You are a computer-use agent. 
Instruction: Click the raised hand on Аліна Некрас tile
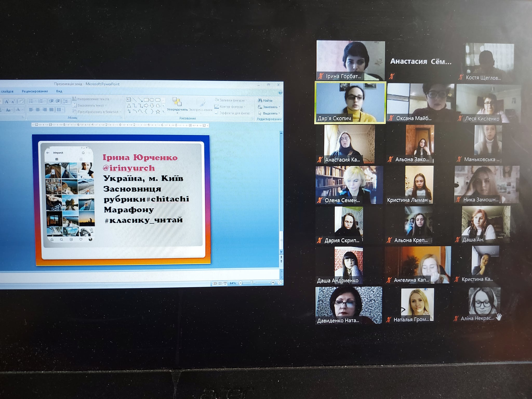(x=499, y=317)
